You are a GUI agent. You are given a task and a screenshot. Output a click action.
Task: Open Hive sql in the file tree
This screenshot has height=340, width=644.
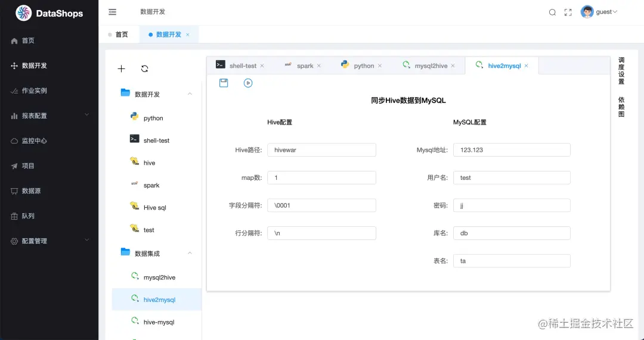(156, 208)
